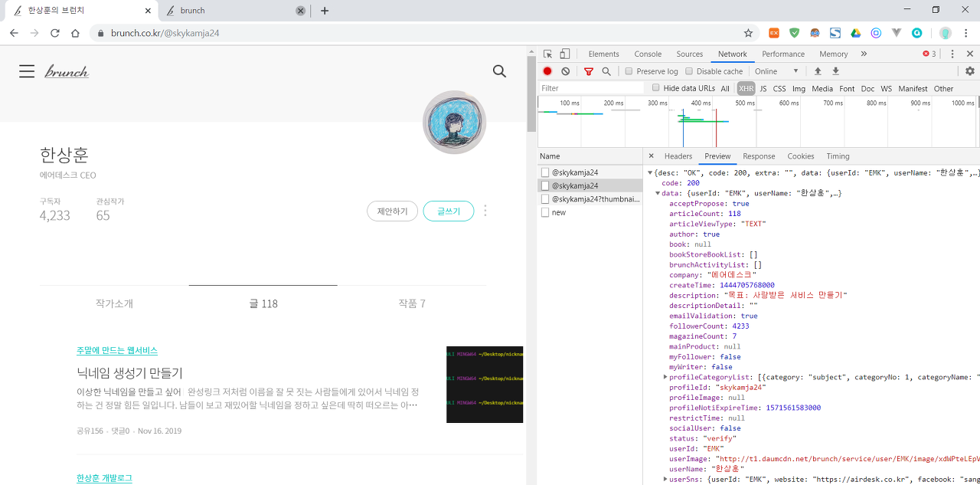Viewport: 980px width, 485px height.
Task: Open the Headers tab of the request
Action: [x=678, y=156]
